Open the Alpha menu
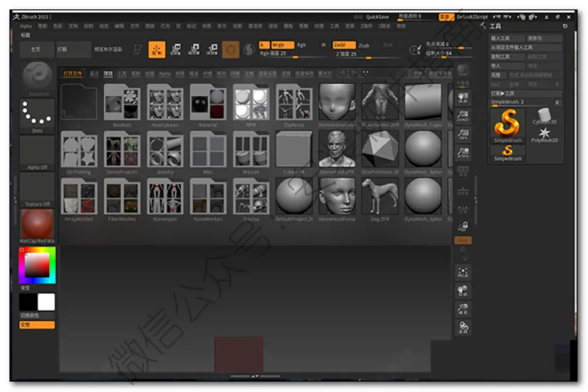 [x=25, y=26]
